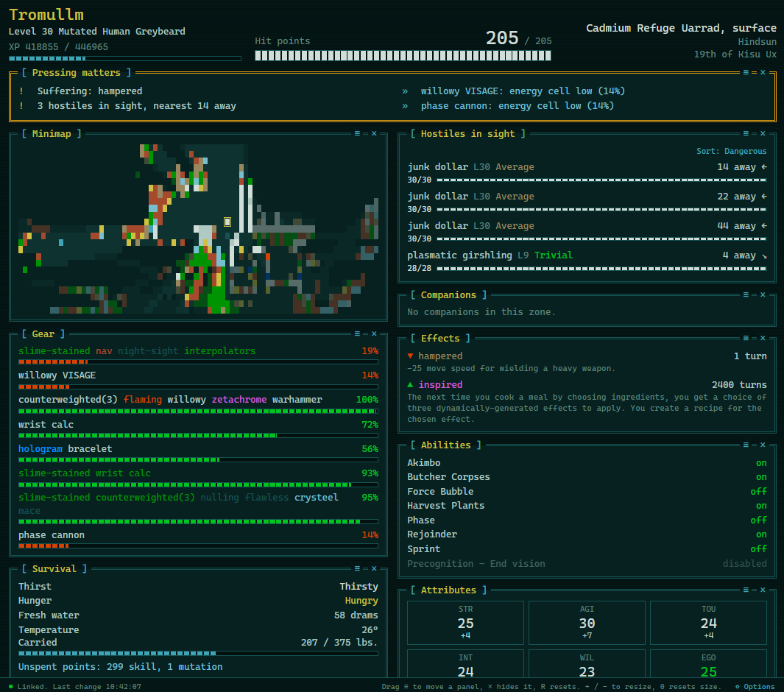Viewport: 784px width, 692px height.
Task: Click the Thirst status value Thirsty
Action: [359, 586]
